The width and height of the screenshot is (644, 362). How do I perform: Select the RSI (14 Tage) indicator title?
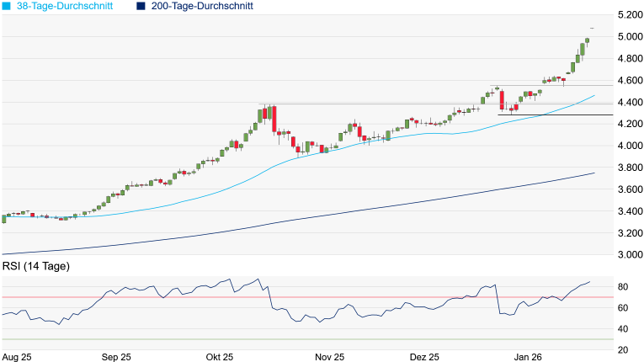point(36,267)
